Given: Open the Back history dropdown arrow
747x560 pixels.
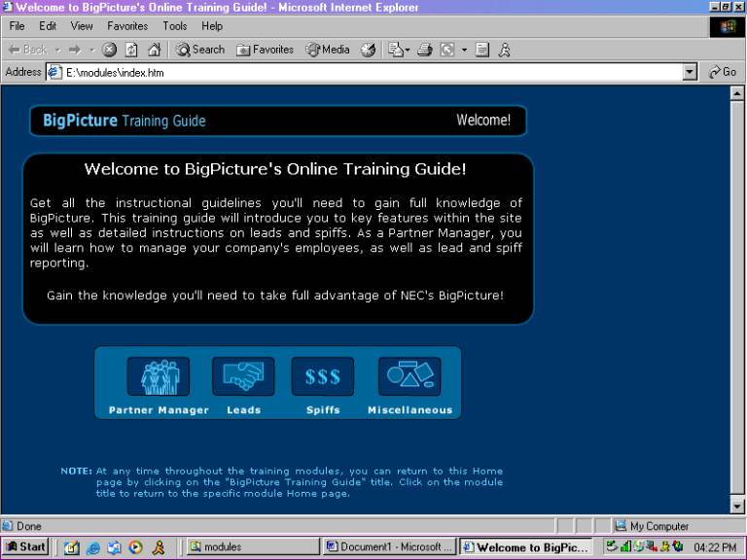Looking at the screenshot, I should click(x=57, y=50).
